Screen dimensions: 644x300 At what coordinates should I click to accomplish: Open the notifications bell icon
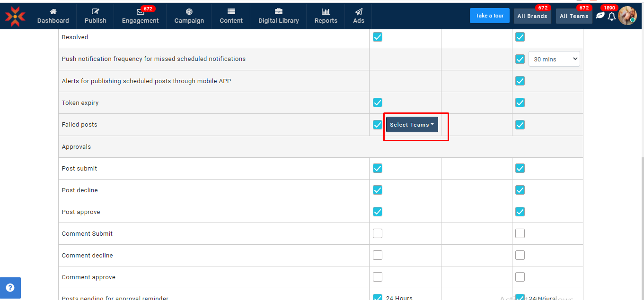(x=611, y=17)
